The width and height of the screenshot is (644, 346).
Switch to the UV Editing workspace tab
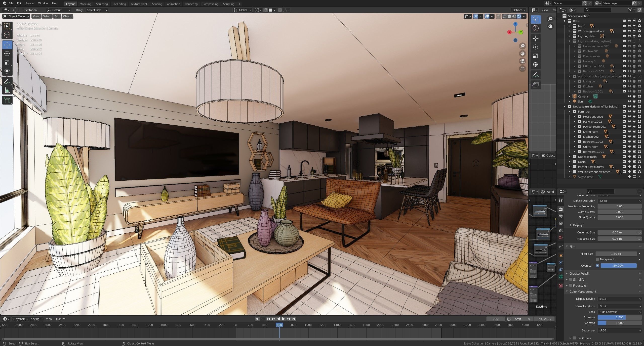[119, 4]
